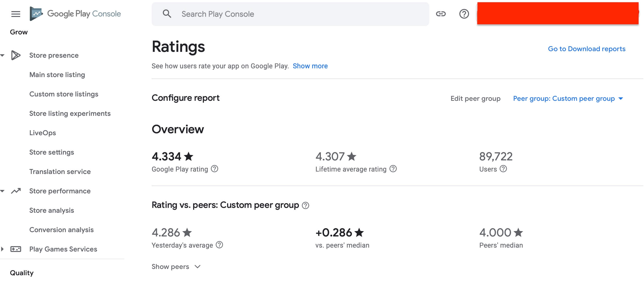Click the 89,722 users value
This screenshot has width=644, height=282.
pyautogui.click(x=496, y=157)
